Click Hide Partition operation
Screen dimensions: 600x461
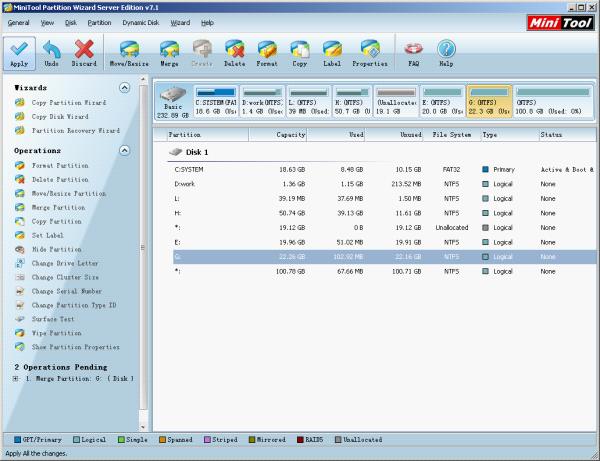[x=57, y=249]
